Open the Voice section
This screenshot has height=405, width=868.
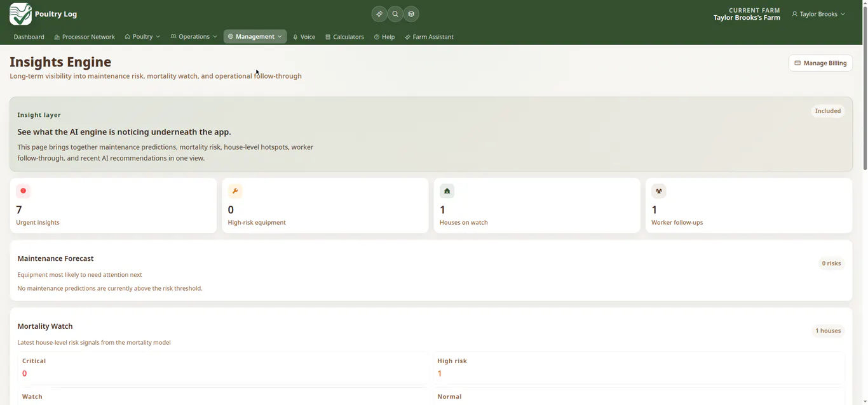304,37
